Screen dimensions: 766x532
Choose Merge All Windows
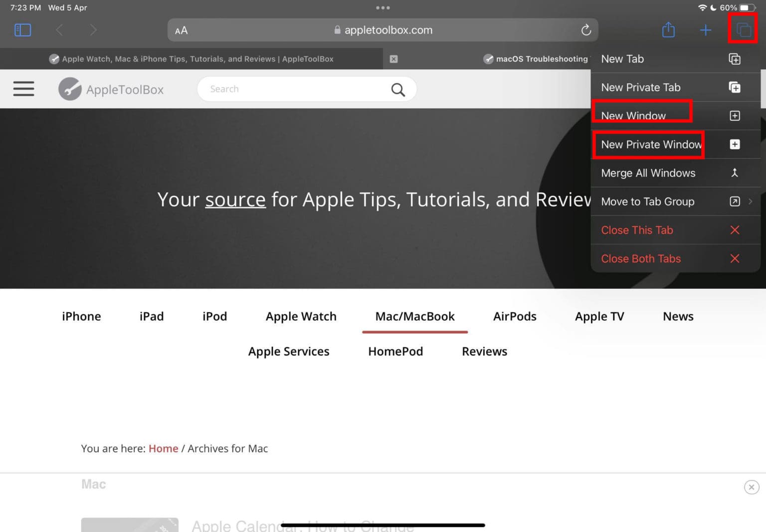[x=648, y=173]
